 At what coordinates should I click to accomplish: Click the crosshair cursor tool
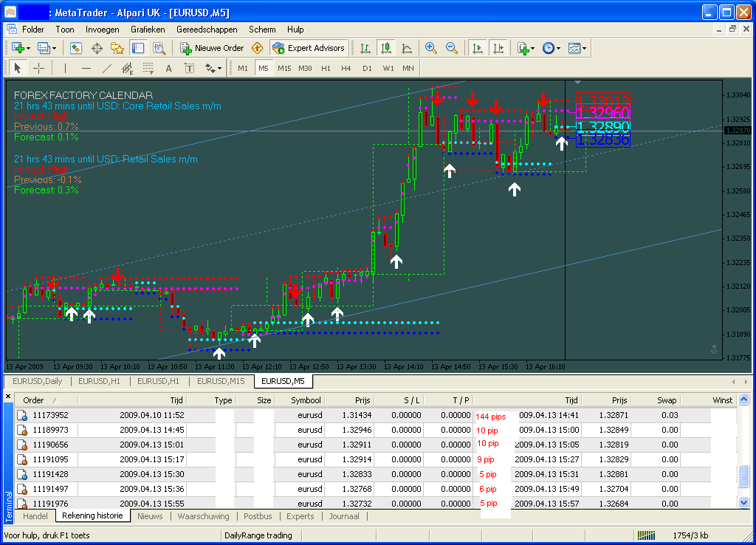(39, 68)
